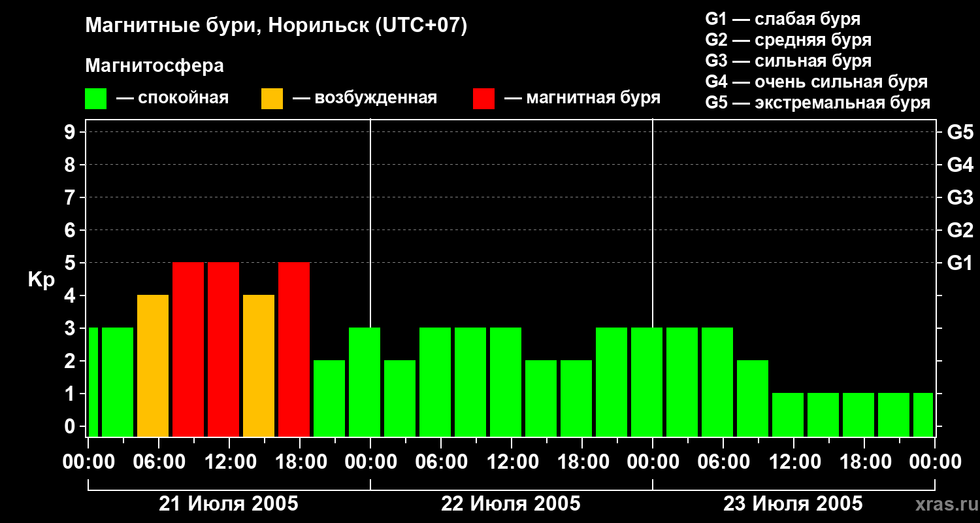Click the '— магнитная буря' legend label
Image resolution: width=980 pixels, height=523 pixels.
[x=582, y=98]
